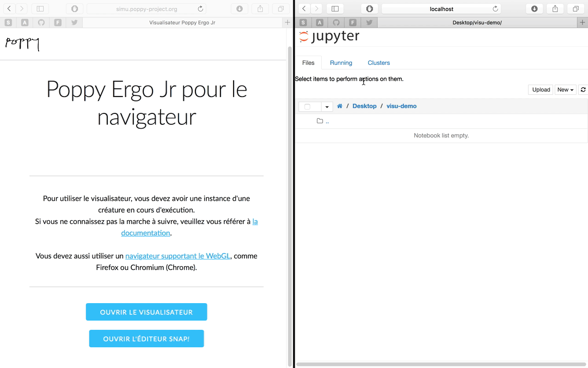
Task: Open Twitter favorite in the localhost window bookmarks bar
Action: [x=369, y=22]
